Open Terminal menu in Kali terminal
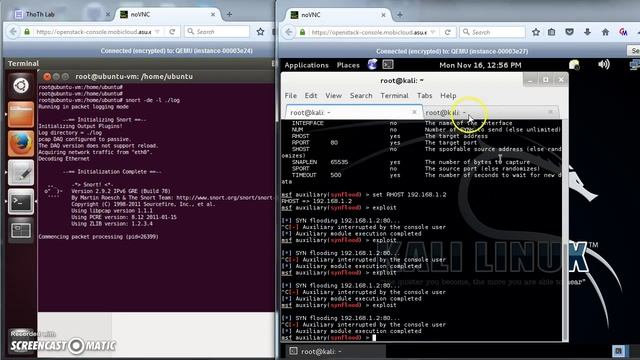 (x=394, y=96)
